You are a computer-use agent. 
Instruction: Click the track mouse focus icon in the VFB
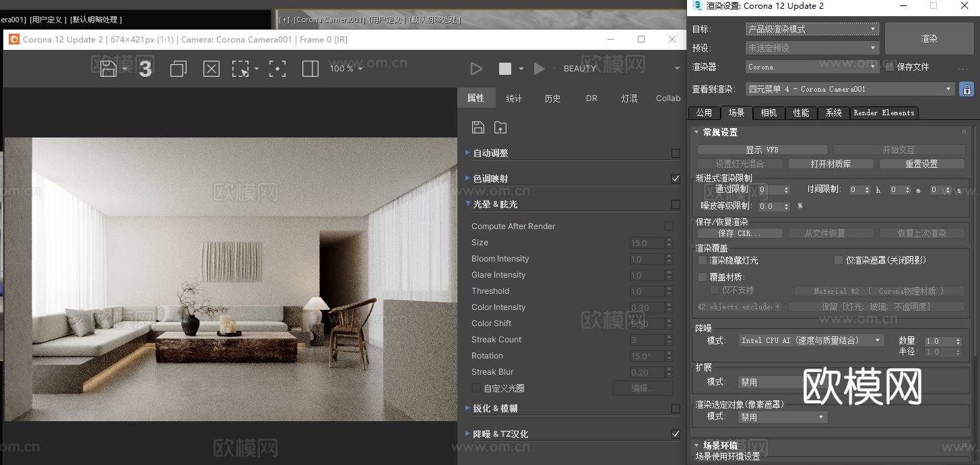pyautogui.click(x=277, y=68)
